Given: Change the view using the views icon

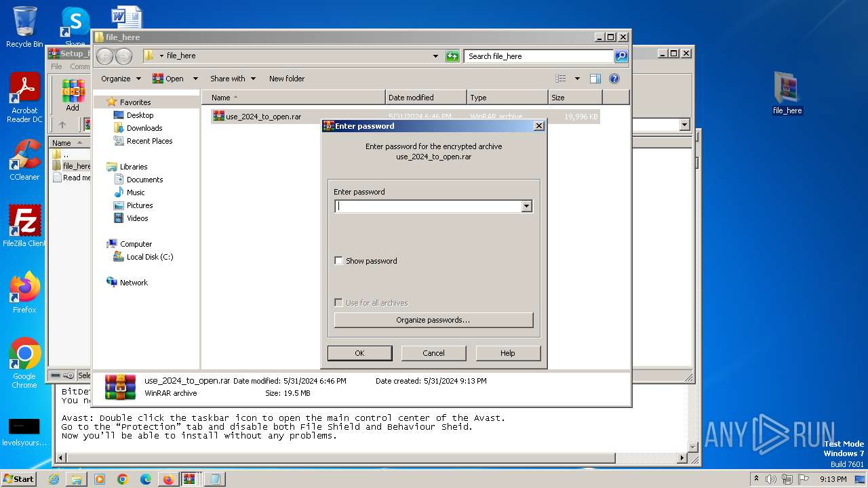Looking at the screenshot, I should click(561, 79).
